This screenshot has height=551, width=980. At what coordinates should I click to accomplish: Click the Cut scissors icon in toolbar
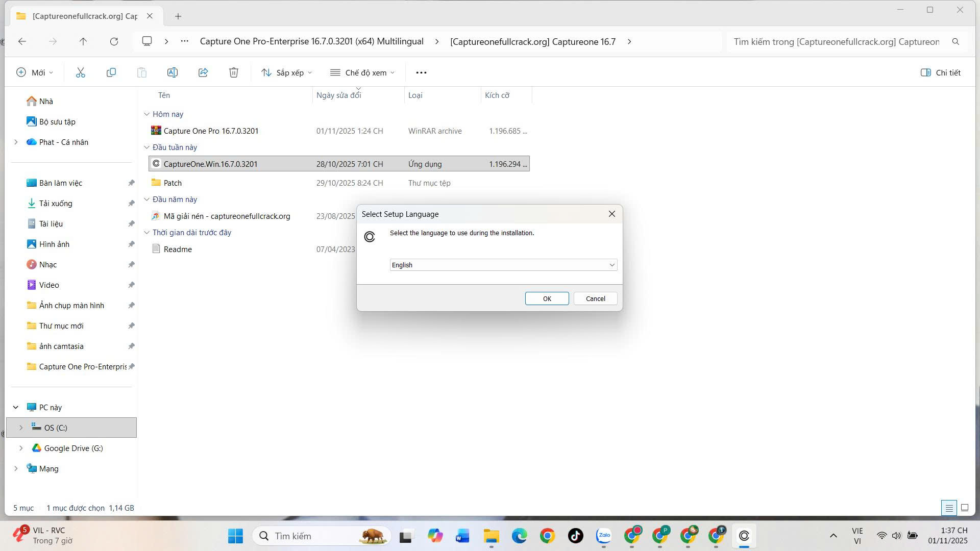point(81,72)
